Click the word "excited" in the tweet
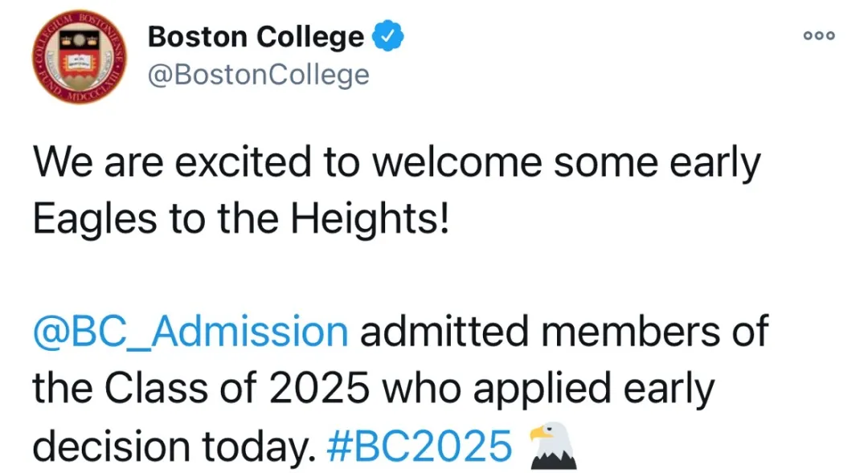 243,163
